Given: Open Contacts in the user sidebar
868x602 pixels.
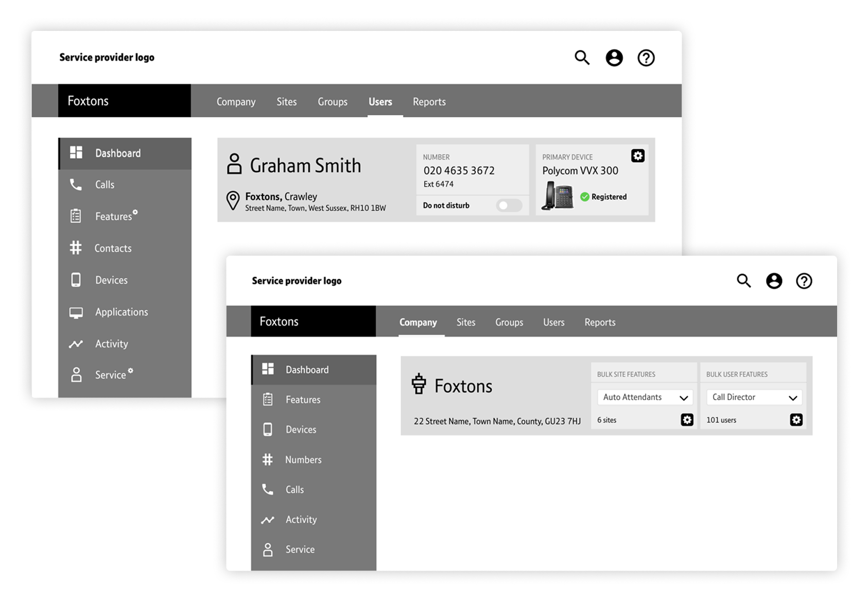Looking at the screenshot, I should point(113,248).
